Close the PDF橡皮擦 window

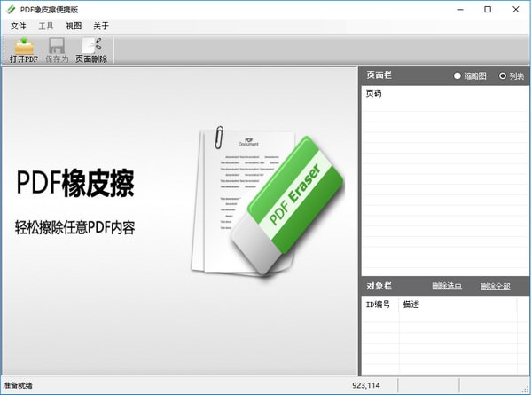tap(516, 10)
